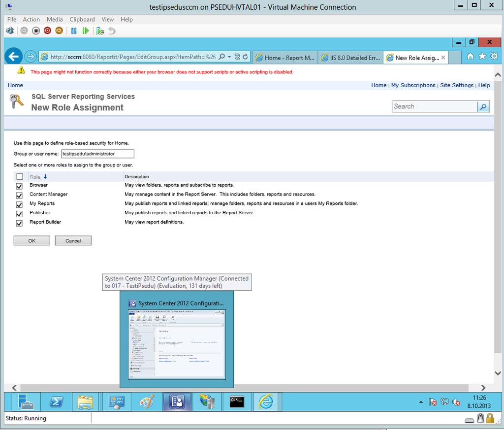The width and height of the screenshot is (504, 430).
Task: Open the Help menu in VM Connection
Action: click(126, 19)
